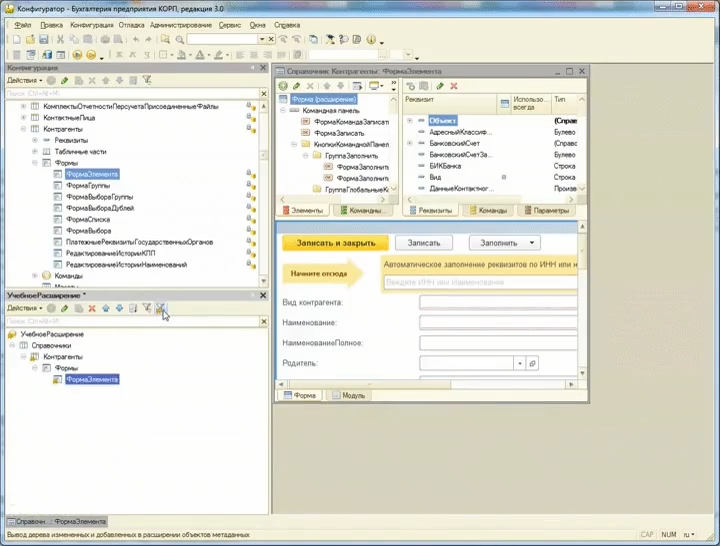Image resolution: width=720 pixels, height=546 pixels.
Task: Expand the БанковскийСчет attribute row
Action: (x=409, y=143)
